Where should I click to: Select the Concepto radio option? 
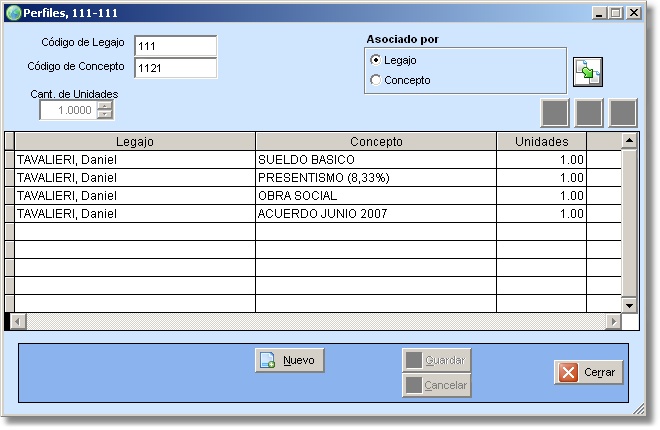pyautogui.click(x=376, y=80)
